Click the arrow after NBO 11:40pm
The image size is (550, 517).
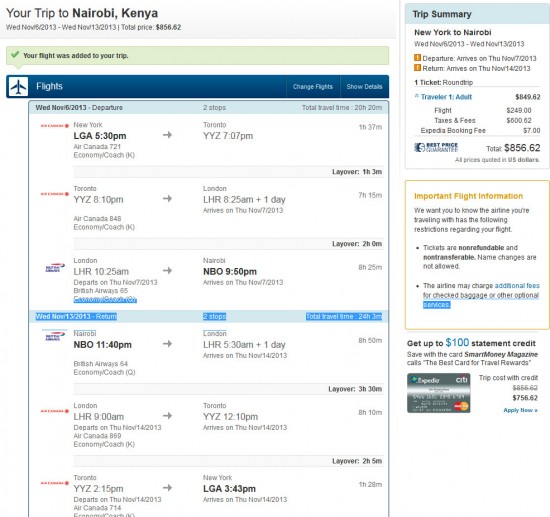(167, 344)
